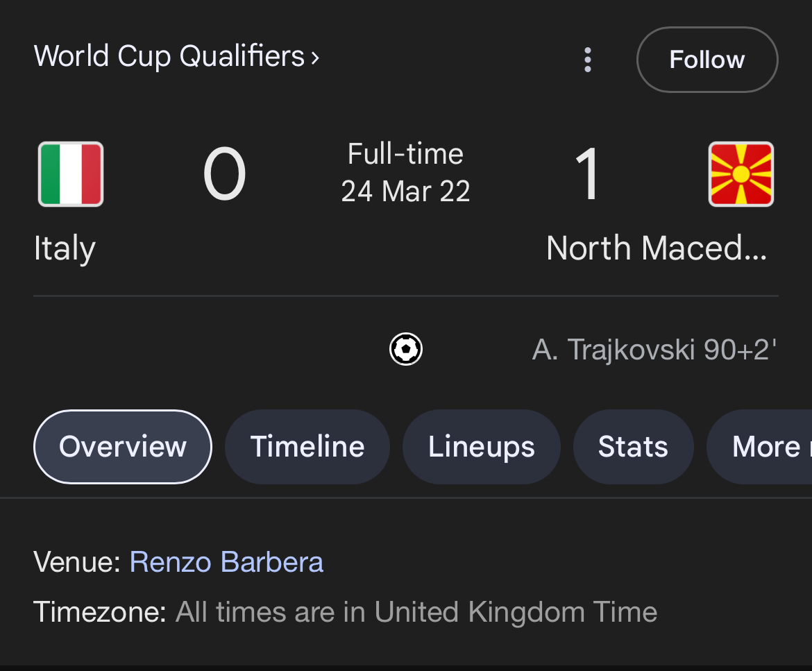Image resolution: width=812 pixels, height=671 pixels.
Task: Open the Renzo Barbera venue link
Action: coord(226,562)
